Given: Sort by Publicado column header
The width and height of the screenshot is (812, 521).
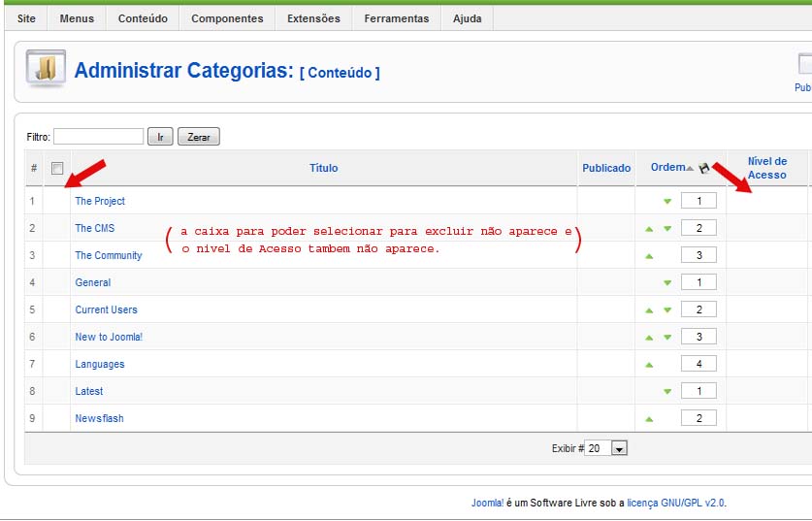Looking at the screenshot, I should (x=606, y=168).
